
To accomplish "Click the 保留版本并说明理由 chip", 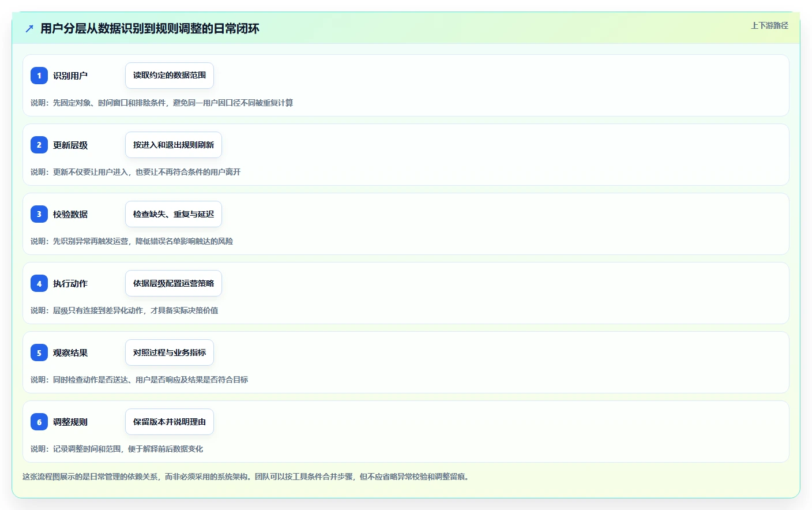I will [170, 422].
